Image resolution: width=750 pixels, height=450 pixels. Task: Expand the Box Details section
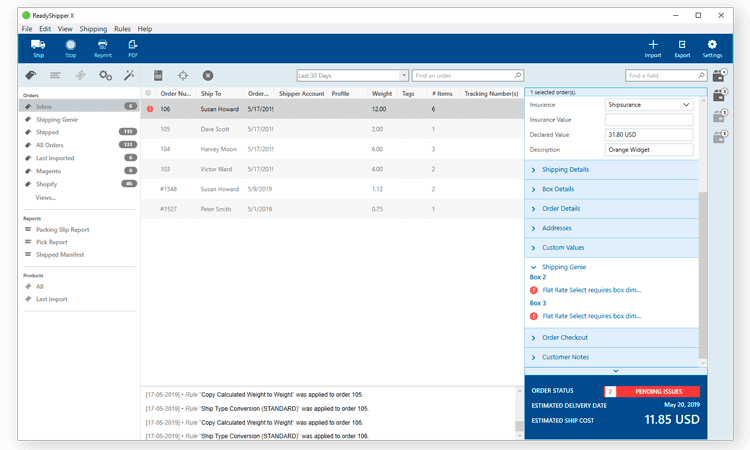(612, 189)
